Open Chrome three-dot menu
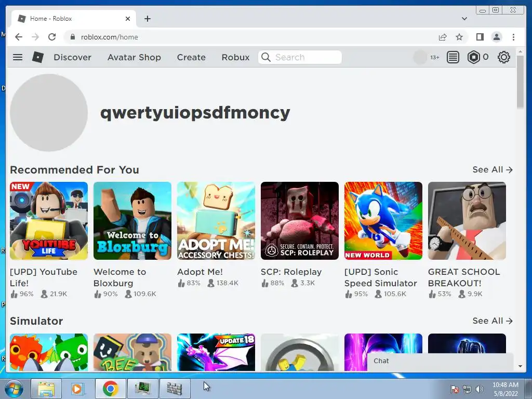This screenshot has width=532, height=399. [514, 37]
